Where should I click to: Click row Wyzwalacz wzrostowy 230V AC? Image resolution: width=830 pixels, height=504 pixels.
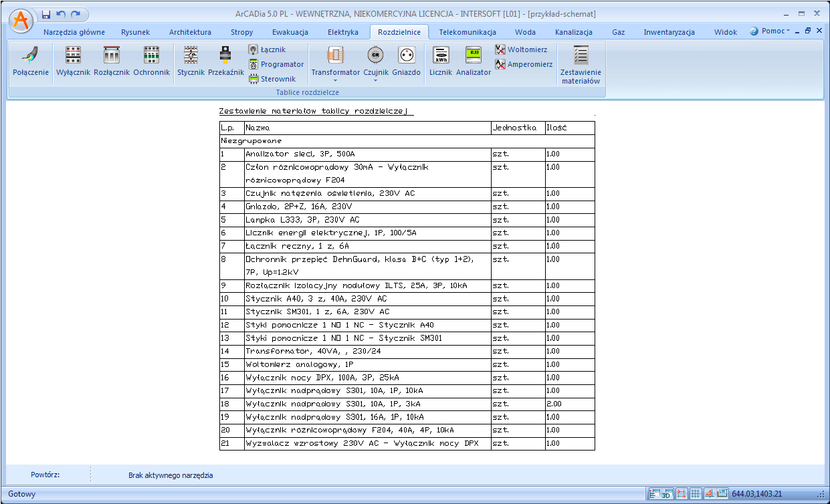pyautogui.click(x=407, y=444)
